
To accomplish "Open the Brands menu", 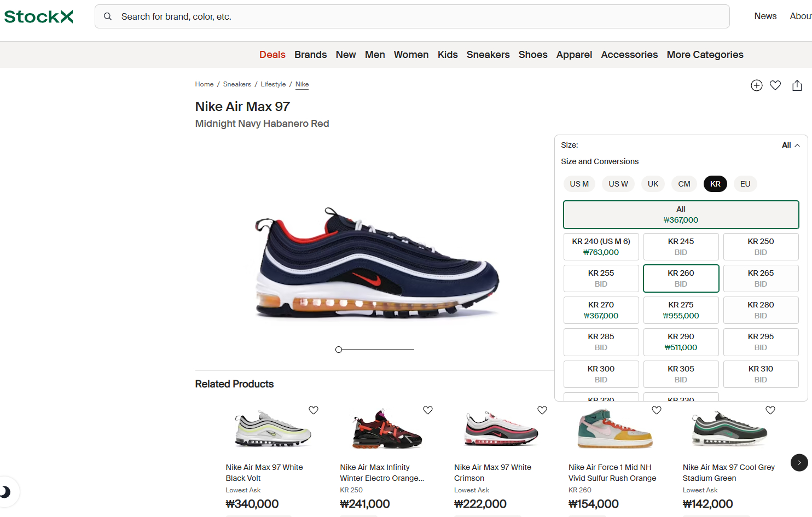I will coord(310,55).
